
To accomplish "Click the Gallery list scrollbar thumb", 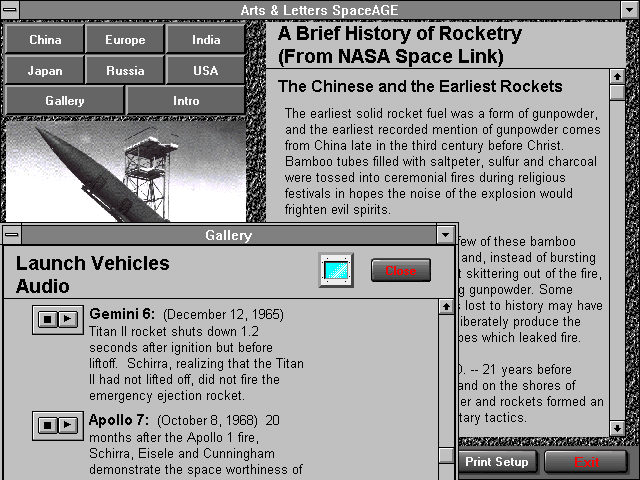I will click(446, 455).
